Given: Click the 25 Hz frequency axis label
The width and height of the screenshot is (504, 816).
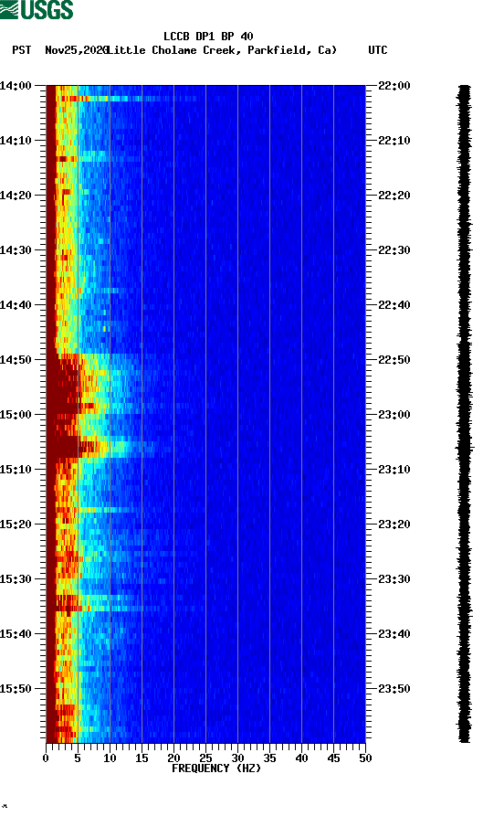Looking at the screenshot, I should point(205,758).
